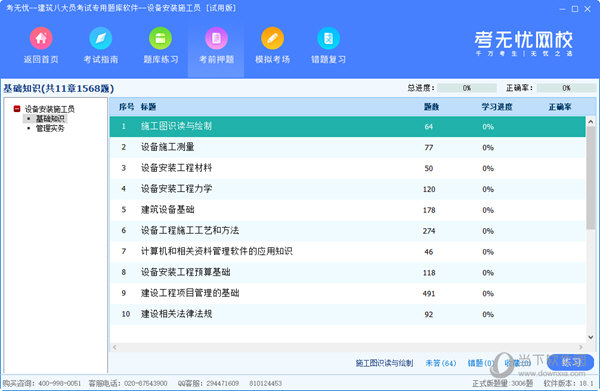Select row 施工图识读与绘制

coord(347,127)
